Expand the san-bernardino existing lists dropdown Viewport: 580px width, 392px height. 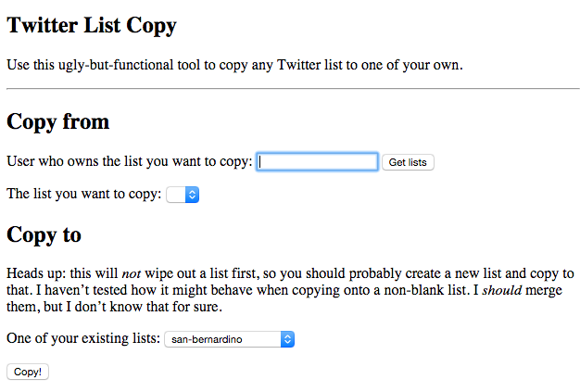pyautogui.click(x=229, y=340)
